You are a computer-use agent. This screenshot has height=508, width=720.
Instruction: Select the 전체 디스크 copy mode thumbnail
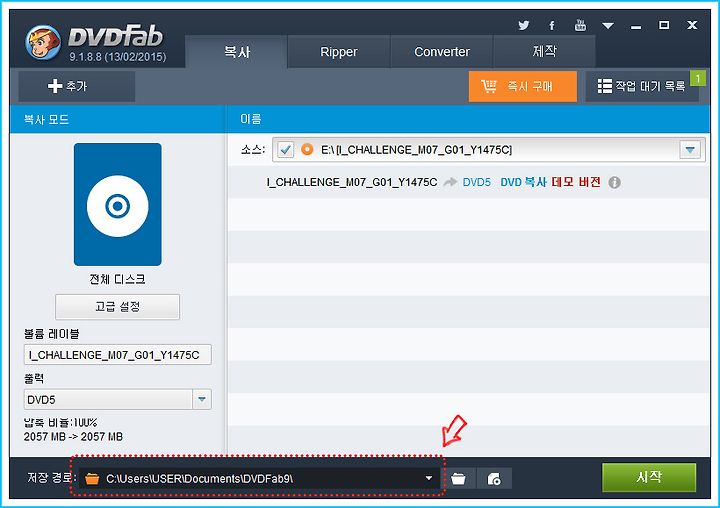(x=118, y=204)
